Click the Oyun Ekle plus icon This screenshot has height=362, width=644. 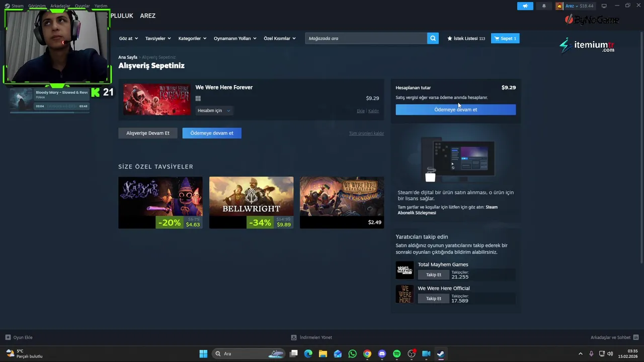8,337
